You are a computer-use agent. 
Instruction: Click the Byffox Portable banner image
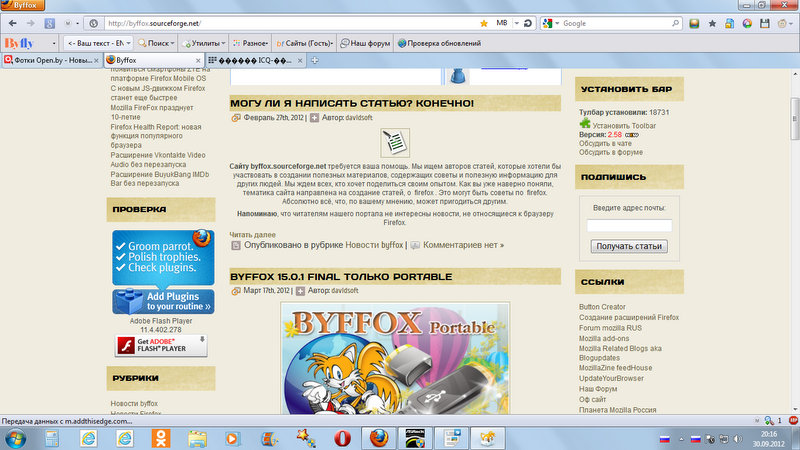pos(395,358)
